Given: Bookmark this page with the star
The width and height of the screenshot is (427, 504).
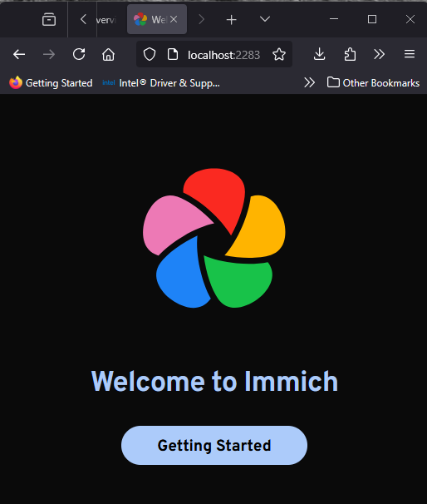Looking at the screenshot, I should [279, 54].
